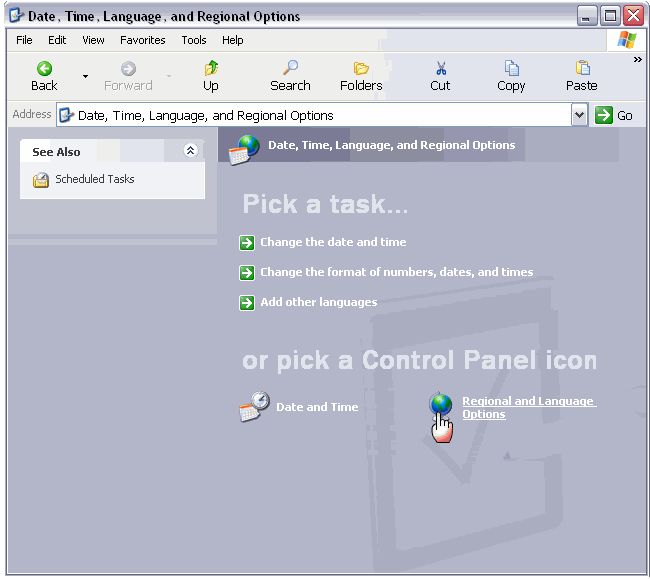
Task: Open the Edit menu
Action: point(57,40)
